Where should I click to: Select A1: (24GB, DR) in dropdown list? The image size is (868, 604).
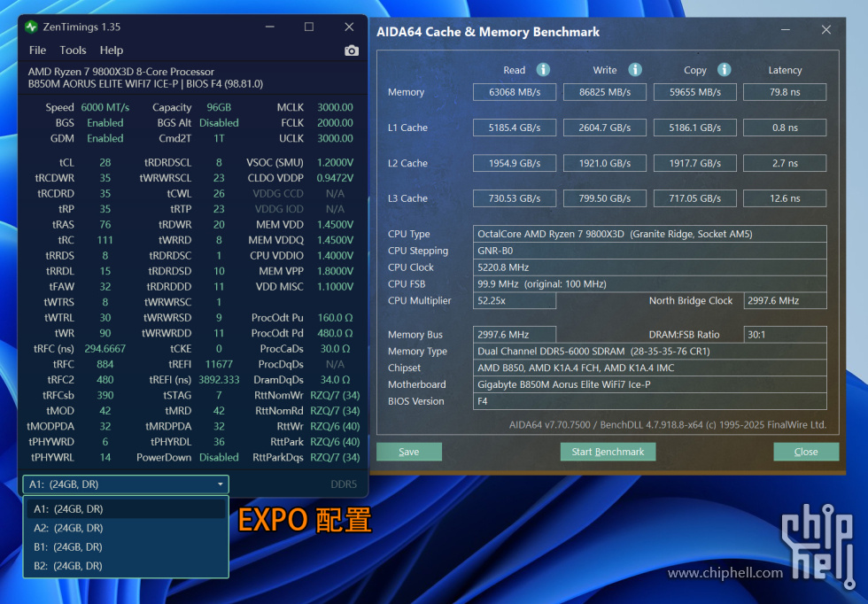[x=126, y=508]
